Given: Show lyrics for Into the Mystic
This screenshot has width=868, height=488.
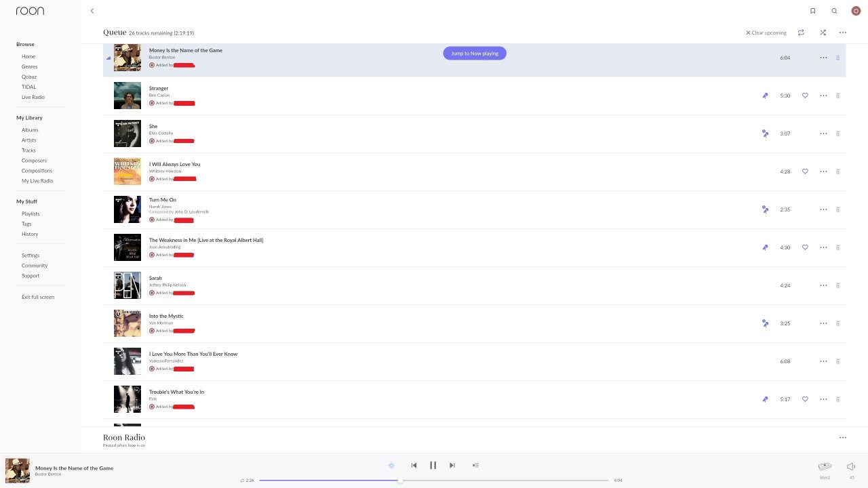Looking at the screenshot, I should coord(765,323).
